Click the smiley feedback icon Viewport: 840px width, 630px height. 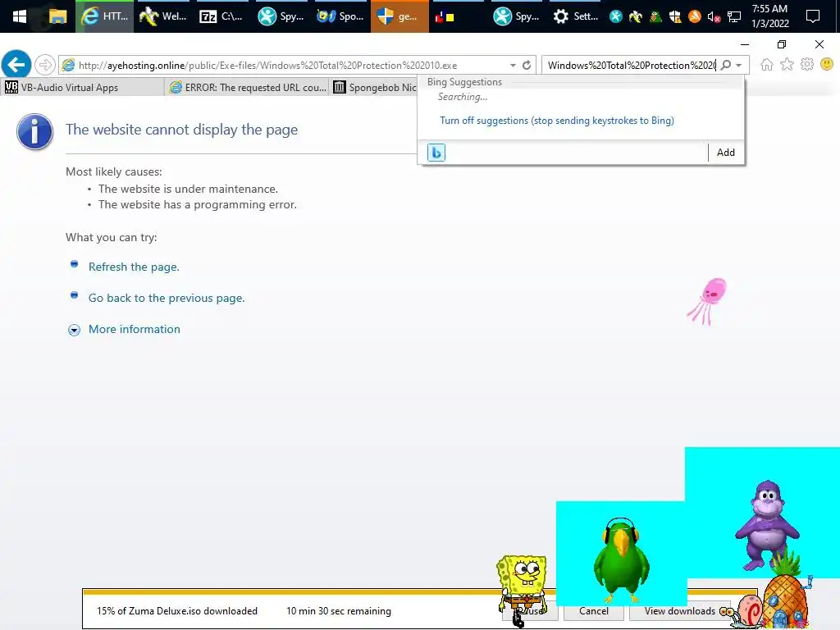(x=827, y=64)
